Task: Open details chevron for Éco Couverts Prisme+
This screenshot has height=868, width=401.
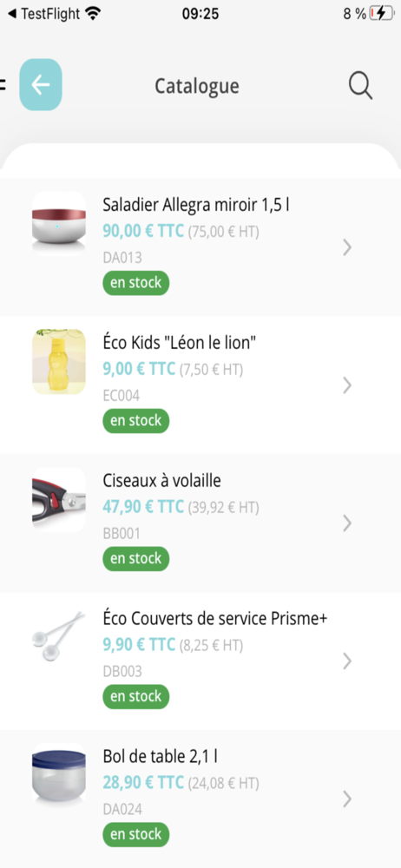Action: (x=347, y=661)
